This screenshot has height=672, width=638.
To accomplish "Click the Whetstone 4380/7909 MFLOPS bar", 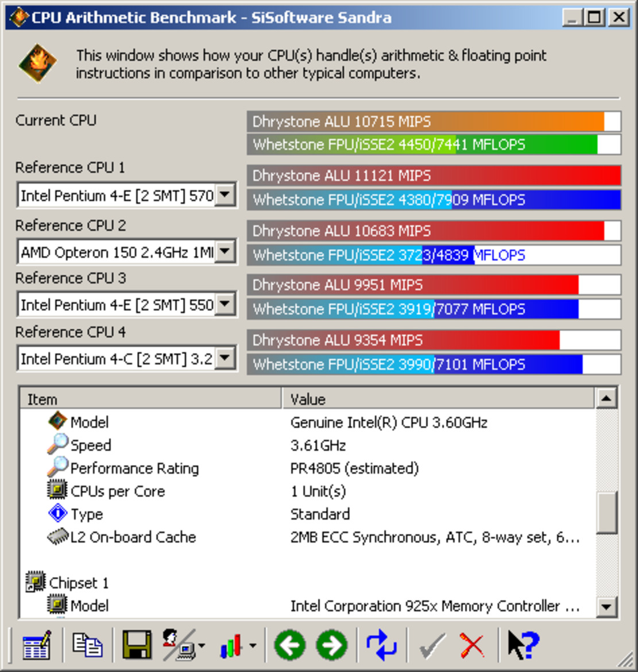I will pos(434,200).
